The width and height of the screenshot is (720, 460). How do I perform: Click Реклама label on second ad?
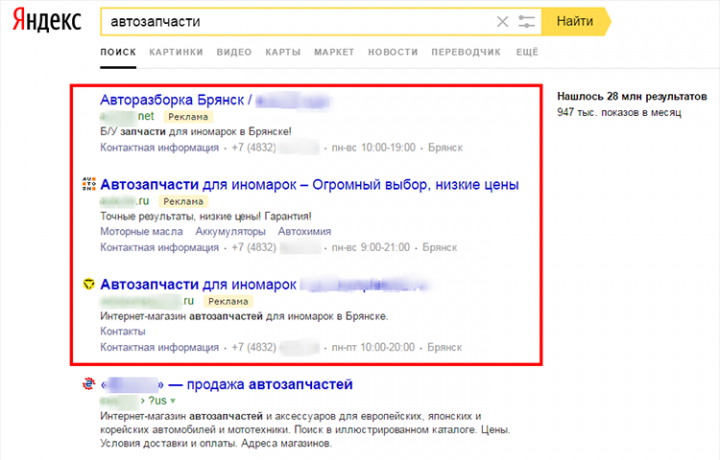[x=184, y=201]
